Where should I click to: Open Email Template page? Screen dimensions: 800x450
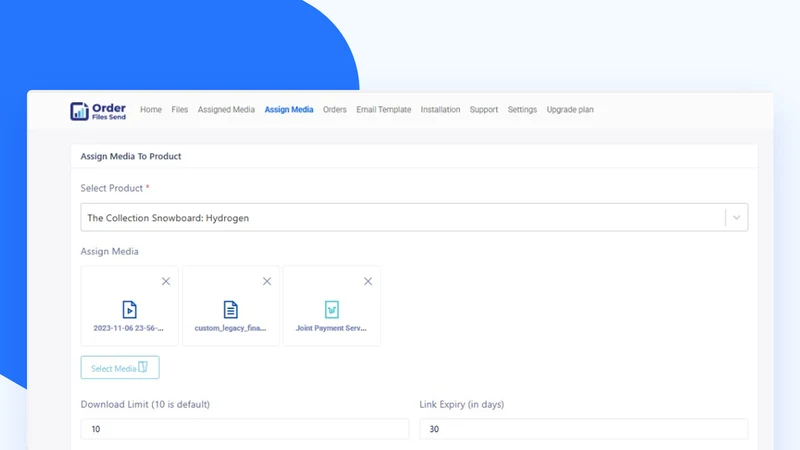(384, 110)
